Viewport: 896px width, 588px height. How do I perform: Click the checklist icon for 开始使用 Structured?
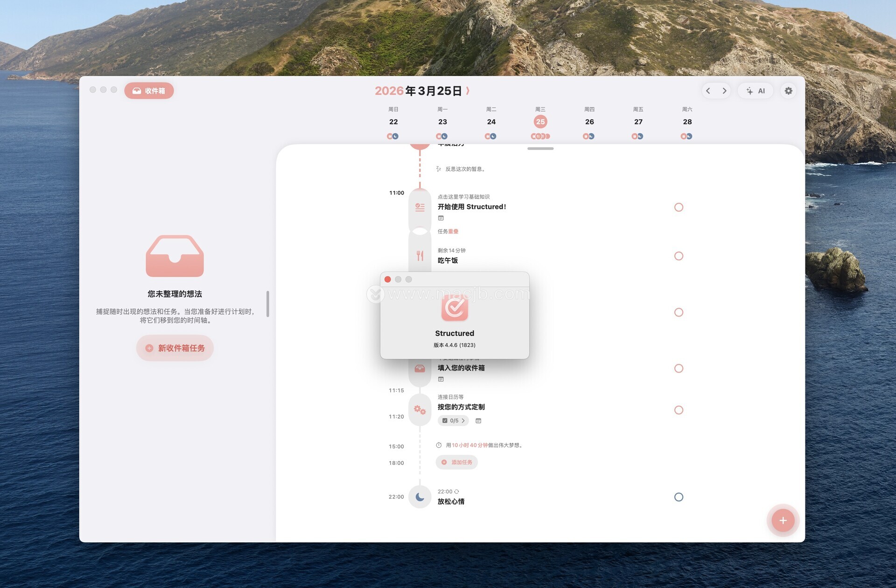tap(420, 207)
